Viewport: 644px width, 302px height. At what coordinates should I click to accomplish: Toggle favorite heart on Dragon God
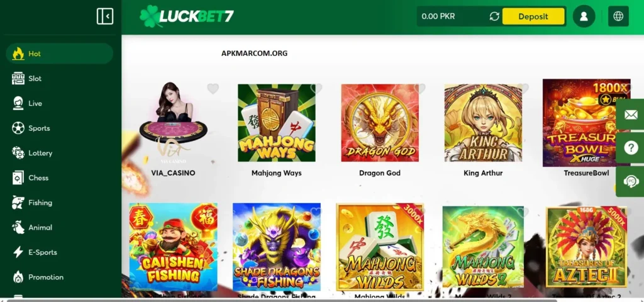coord(419,88)
